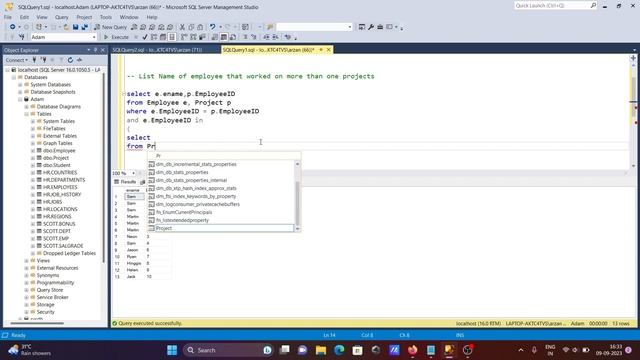
Task: Open the Help menu
Action: click(152, 17)
